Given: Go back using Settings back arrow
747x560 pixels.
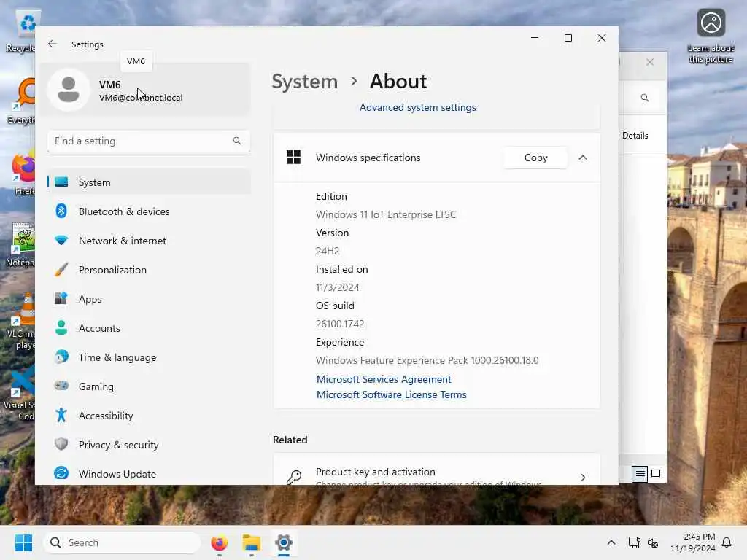Looking at the screenshot, I should pos(53,44).
